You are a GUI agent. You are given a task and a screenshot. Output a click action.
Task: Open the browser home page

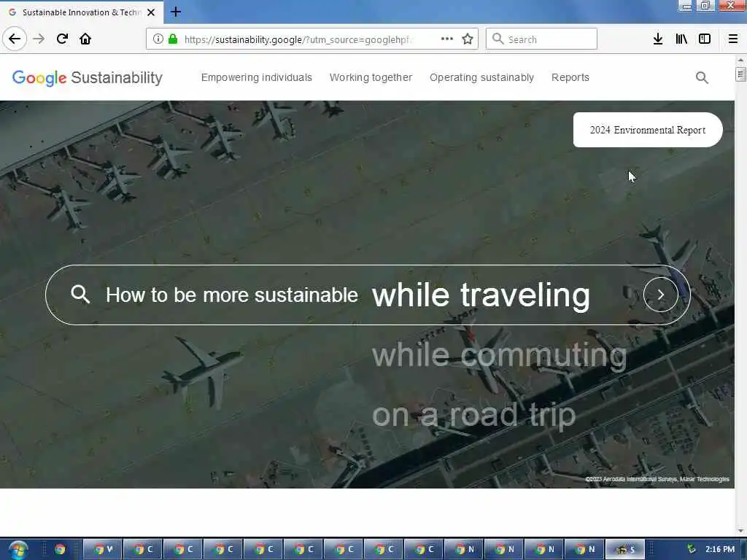(85, 39)
